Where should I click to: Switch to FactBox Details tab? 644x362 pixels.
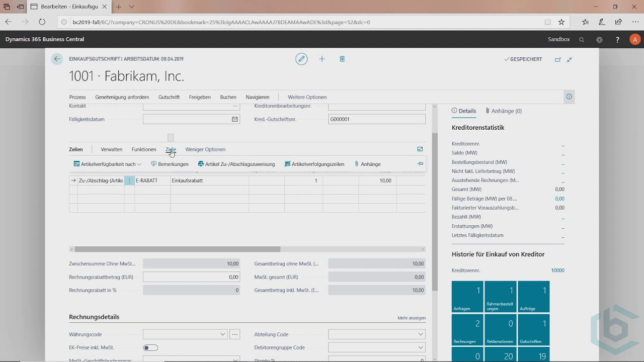click(x=464, y=111)
